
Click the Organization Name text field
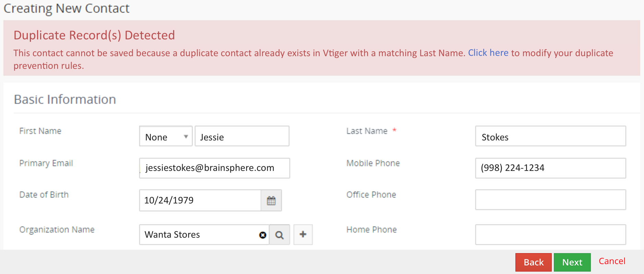point(199,235)
